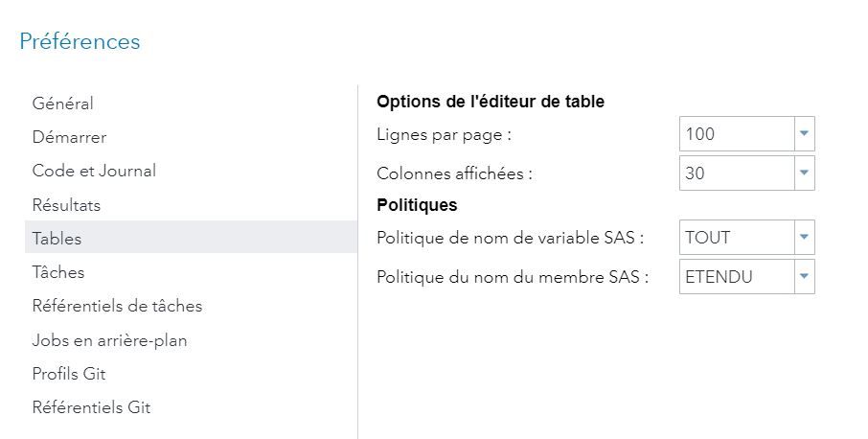Go to Référentiels Git settings
The image size is (868, 439).
click(91, 407)
